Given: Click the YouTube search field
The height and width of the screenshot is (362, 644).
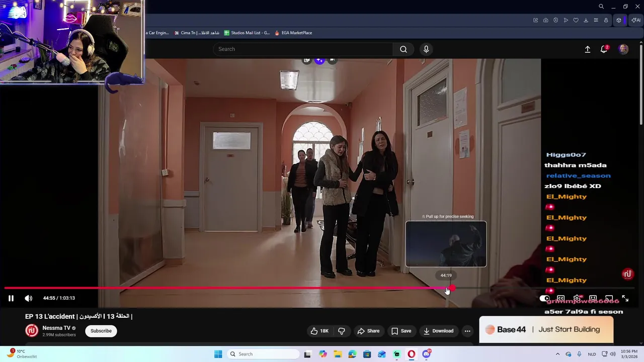Looking at the screenshot, I should point(303,49).
